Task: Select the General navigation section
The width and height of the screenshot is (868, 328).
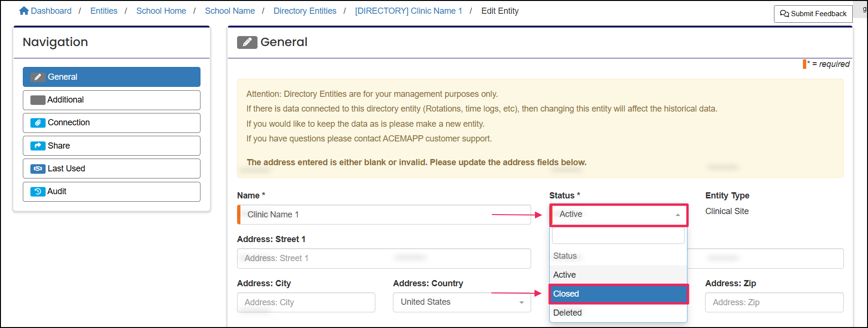Action: pyautogui.click(x=112, y=77)
